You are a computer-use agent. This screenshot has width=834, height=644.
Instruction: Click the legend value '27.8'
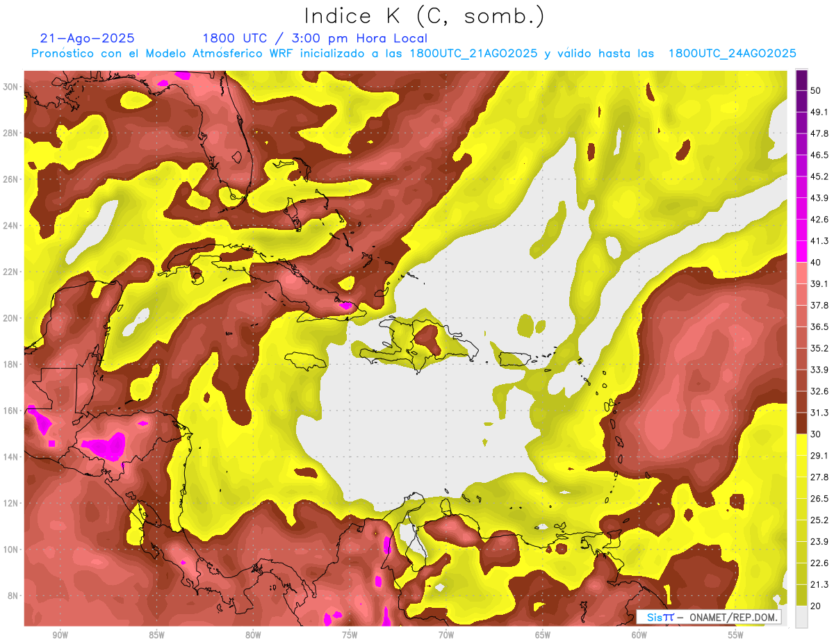point(819,477)
